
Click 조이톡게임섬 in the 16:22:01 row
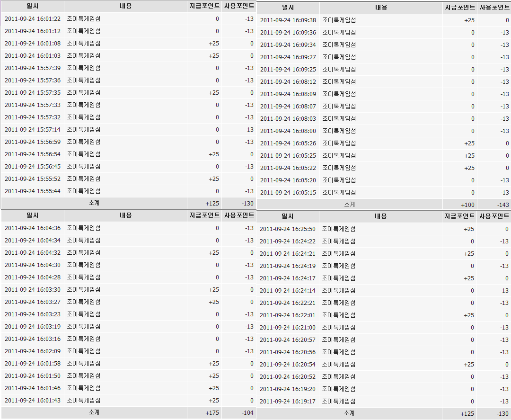[339, 315]
